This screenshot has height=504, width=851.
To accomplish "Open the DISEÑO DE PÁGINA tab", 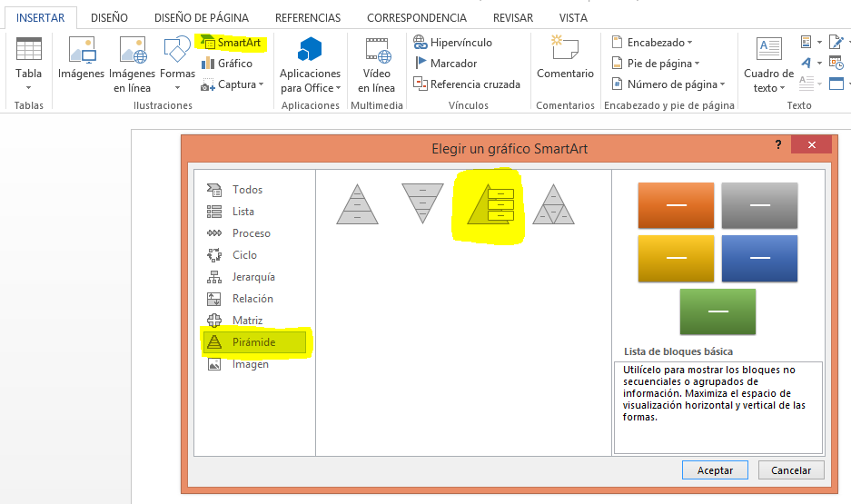I will [x=202, y=18].
